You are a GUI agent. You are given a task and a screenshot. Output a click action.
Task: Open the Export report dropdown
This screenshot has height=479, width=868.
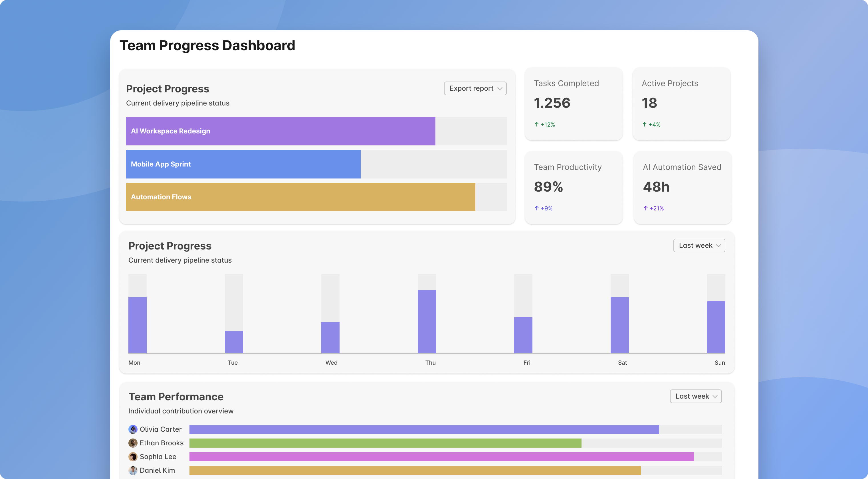coord(475,88)
